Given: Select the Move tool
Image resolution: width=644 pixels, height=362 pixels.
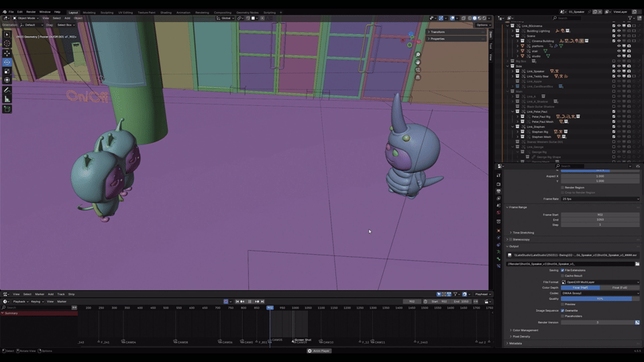Looking at the screenshot, I should 7,54.
